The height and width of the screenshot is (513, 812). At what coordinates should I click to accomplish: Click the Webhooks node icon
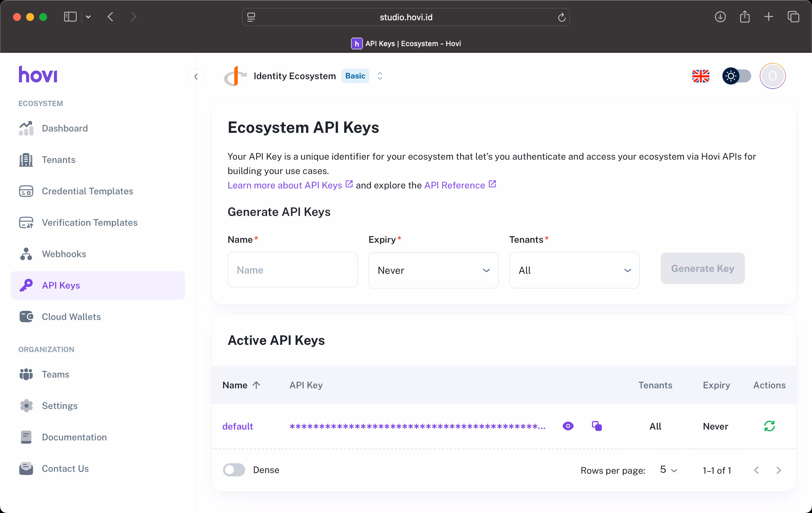tap(26, 254)
